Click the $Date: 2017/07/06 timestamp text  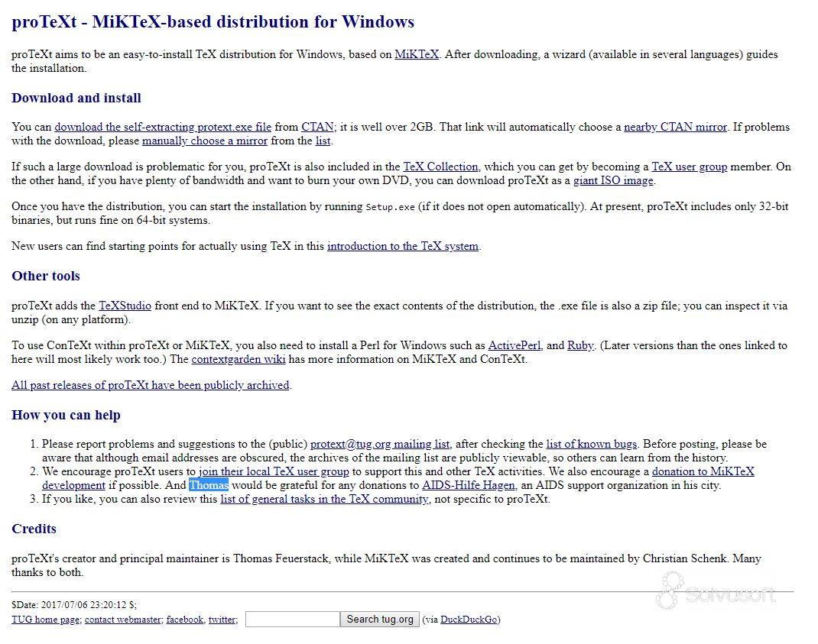(74, 605)
